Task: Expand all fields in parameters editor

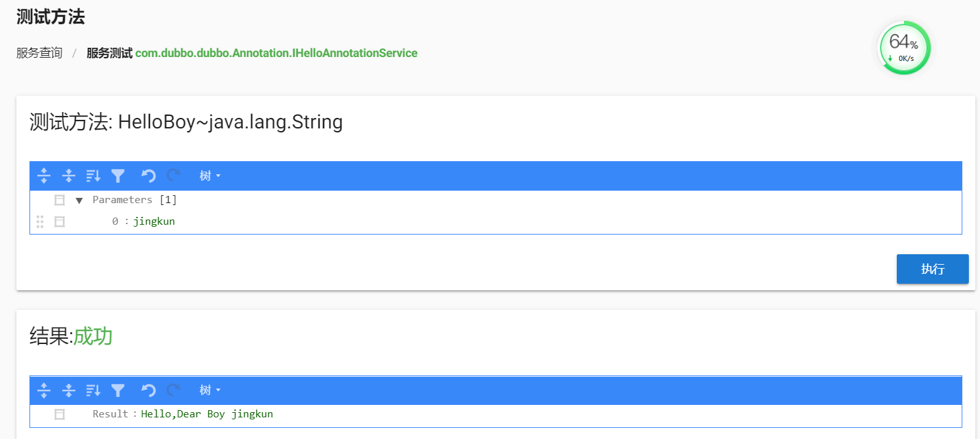Action: 44,176
